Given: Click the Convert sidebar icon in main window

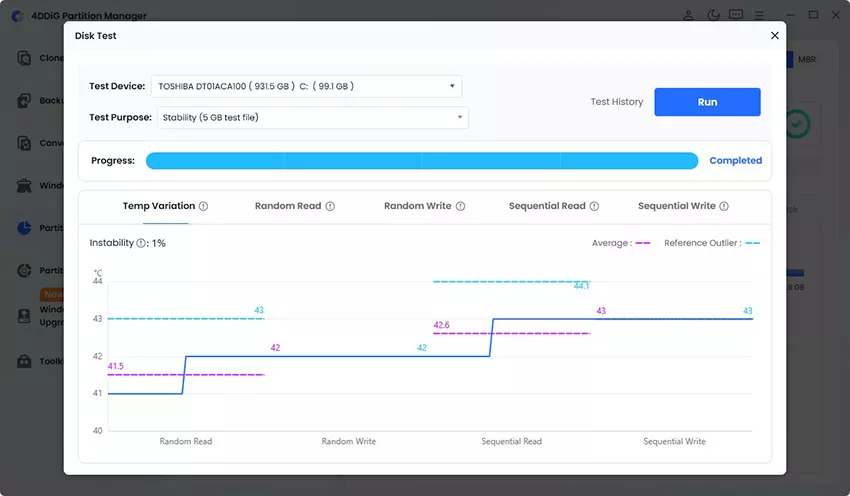Looking at the screenshot, I should [x=24, y=143].
